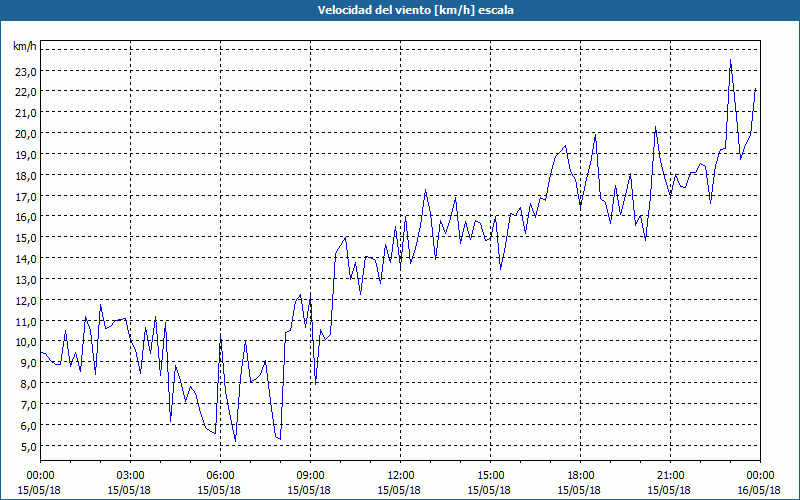This screenshot has width=800, height=500.
Task: Click the 23,0 value on the Y axis
Action: click(x=26, y=71)
